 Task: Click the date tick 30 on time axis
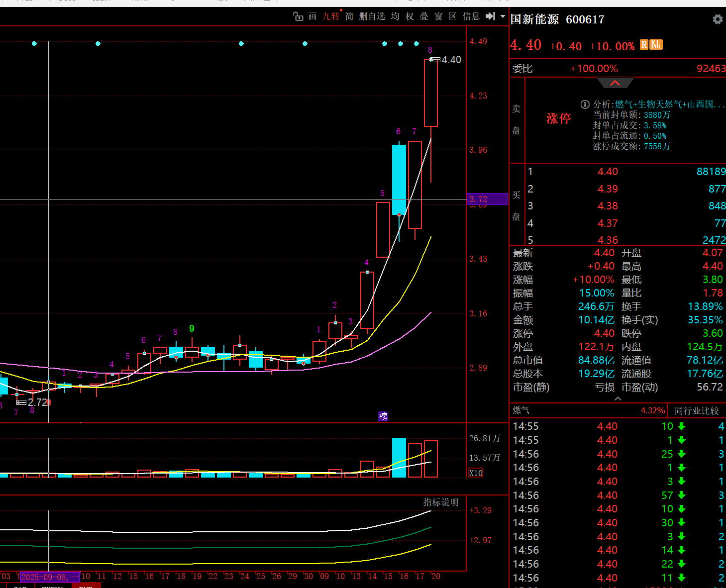pyautogui.click(x=309, y=577)
